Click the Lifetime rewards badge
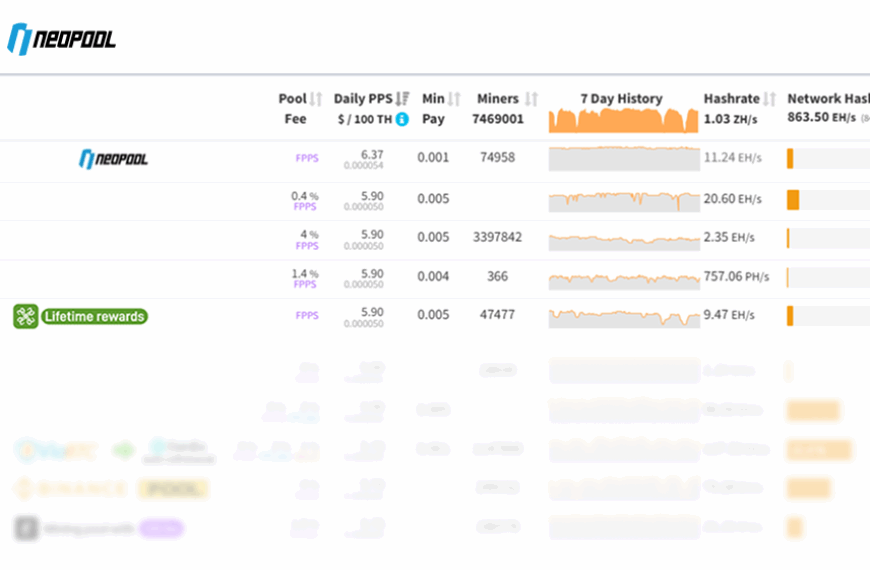 click(95, 316)
